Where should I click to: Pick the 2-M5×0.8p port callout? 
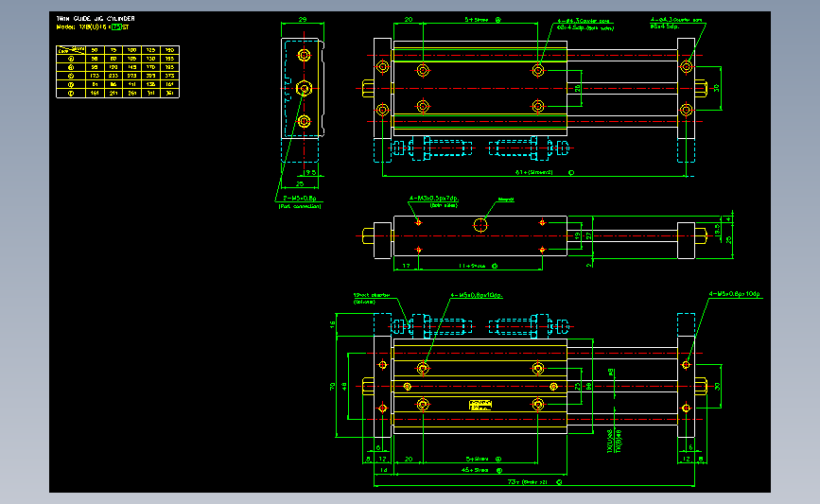299,199
